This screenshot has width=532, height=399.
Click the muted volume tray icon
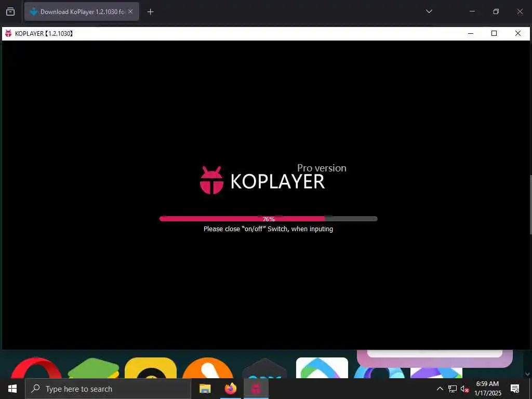465,389
